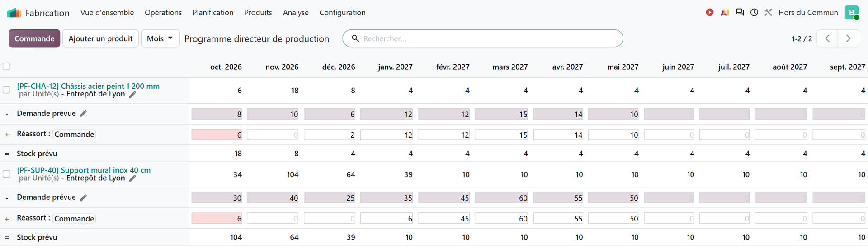
Task: Edit PF-CHA-12 Demande prévue mars 2027 value 15
Action: (501, 114)
